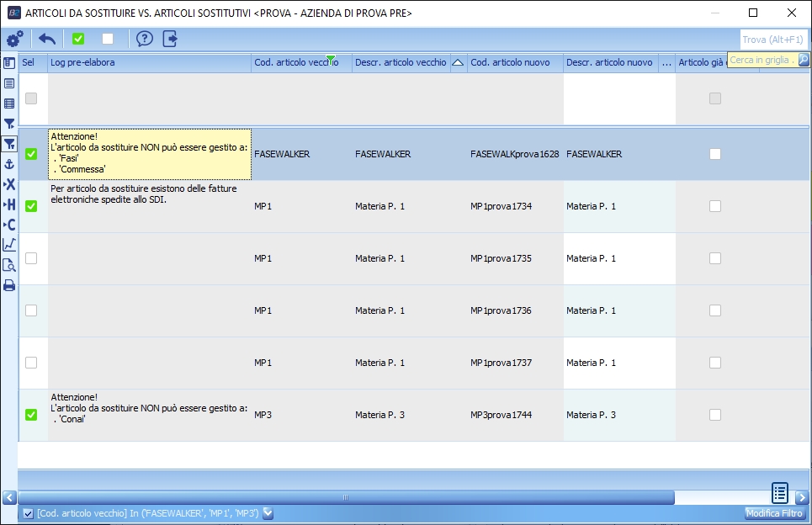Uncheck the Sel checkbox for FASEWALKER row

tap(31, 154)
